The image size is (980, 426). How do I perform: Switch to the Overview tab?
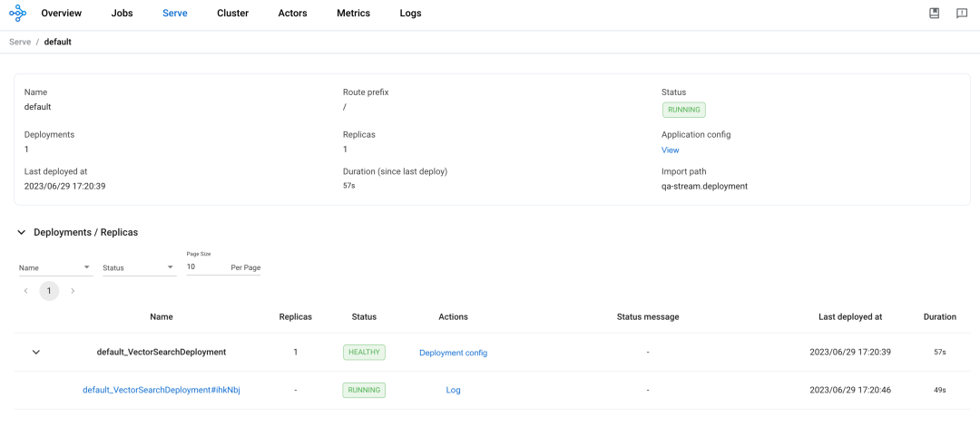click(x=62, y=14)
